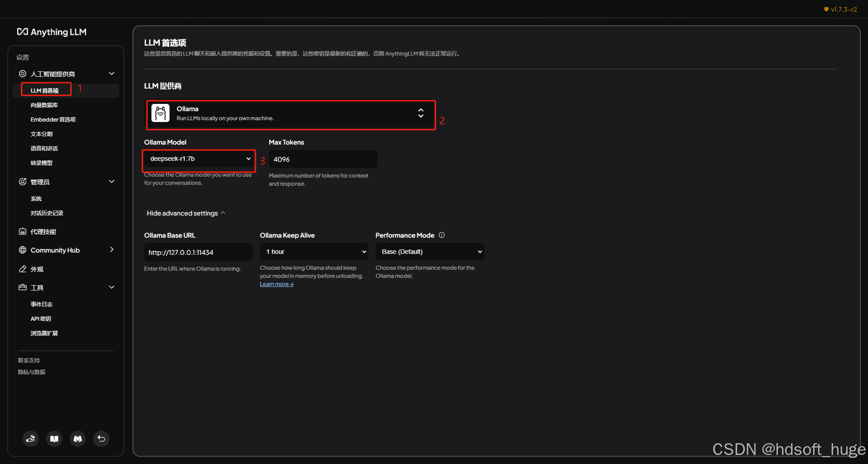
Task: Open 系统 under 管理员
Action: [x=36, y=198]
